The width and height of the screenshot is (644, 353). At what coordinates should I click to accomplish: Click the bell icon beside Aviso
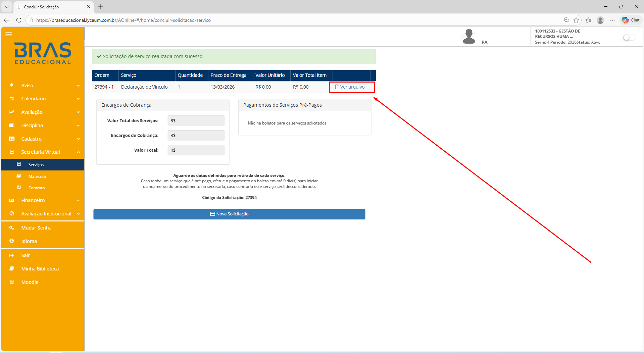[12, 85]
